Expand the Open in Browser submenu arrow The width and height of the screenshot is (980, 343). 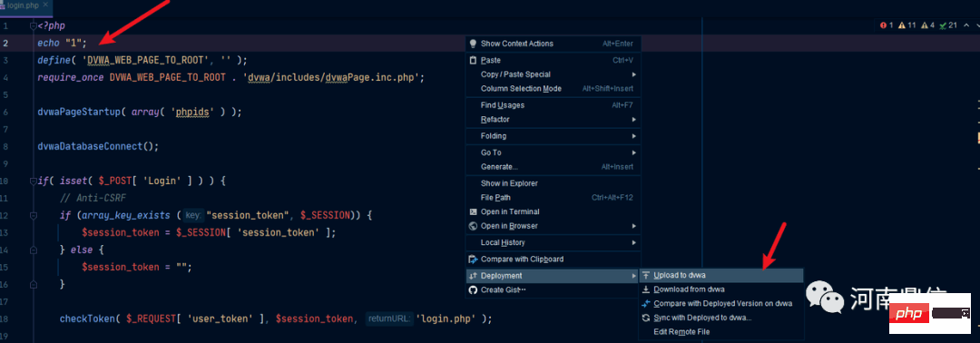coord(633,226)
